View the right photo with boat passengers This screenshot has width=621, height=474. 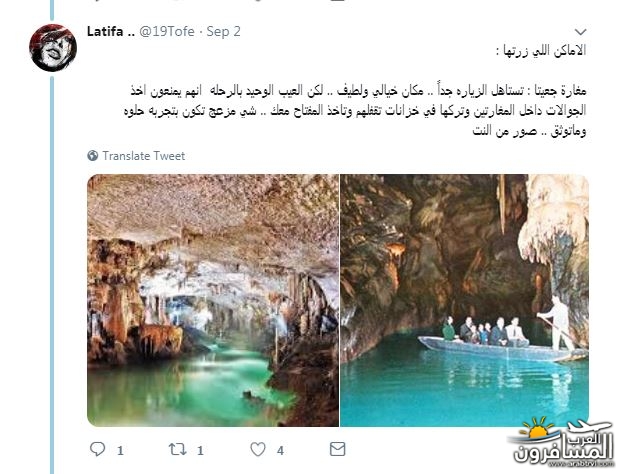[x=465, y=300]
